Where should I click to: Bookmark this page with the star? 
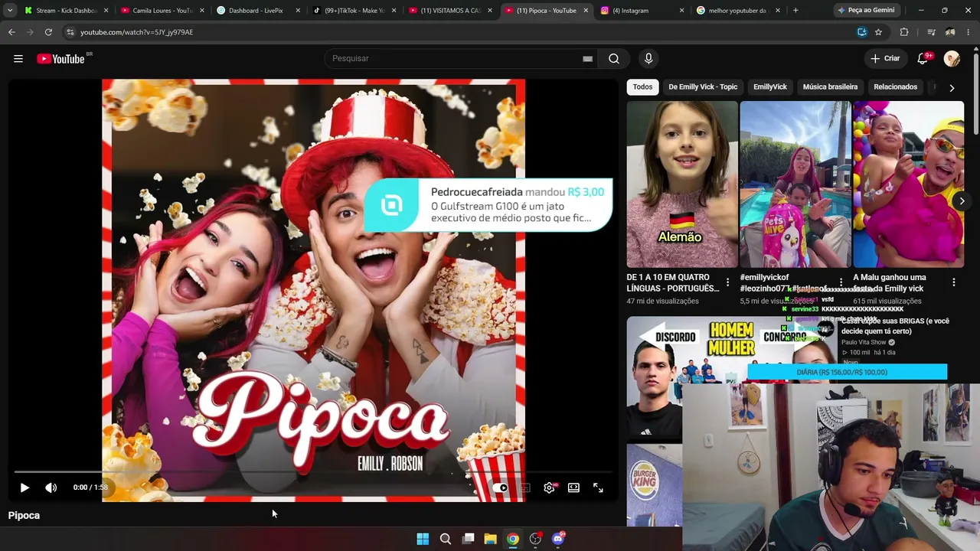(x=878, y=32)
